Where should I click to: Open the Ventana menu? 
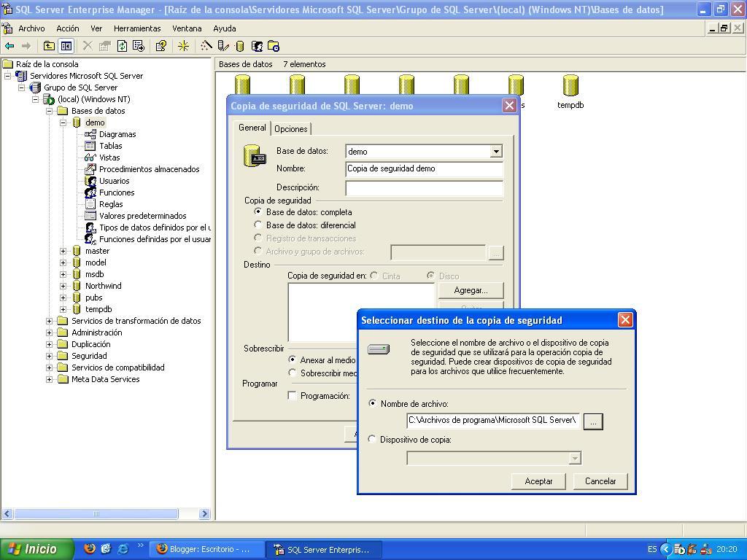click(187, 28)
